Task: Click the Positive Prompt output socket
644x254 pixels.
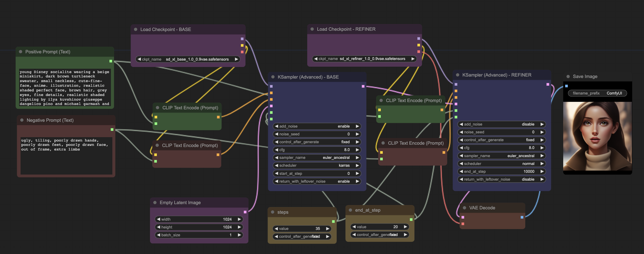Action: click(x=111, y=61)
